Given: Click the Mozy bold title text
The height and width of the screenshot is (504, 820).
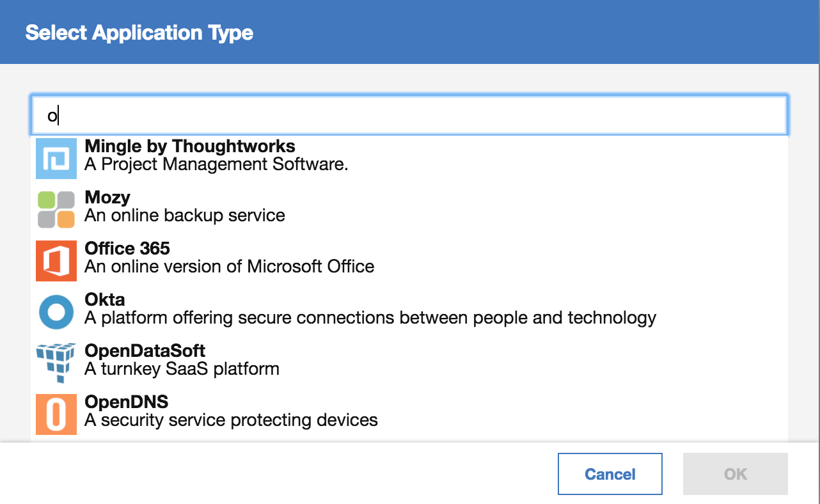Looking at the screenshot, I should [107, 198].
